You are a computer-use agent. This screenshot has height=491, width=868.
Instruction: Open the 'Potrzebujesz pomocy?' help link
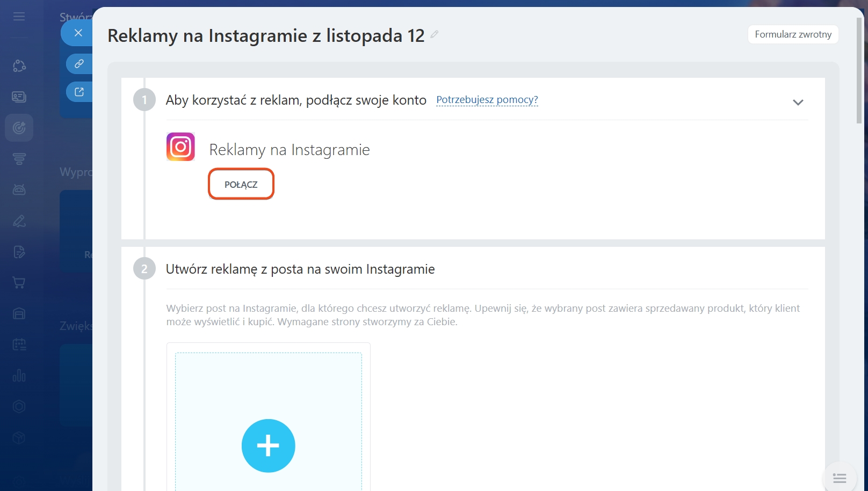(487, 100)
